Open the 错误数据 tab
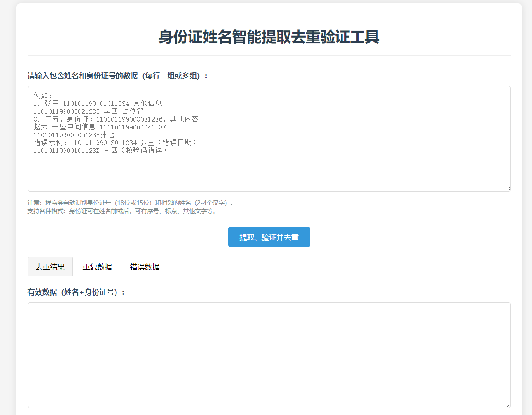532x415 pixels. point(145,267)
